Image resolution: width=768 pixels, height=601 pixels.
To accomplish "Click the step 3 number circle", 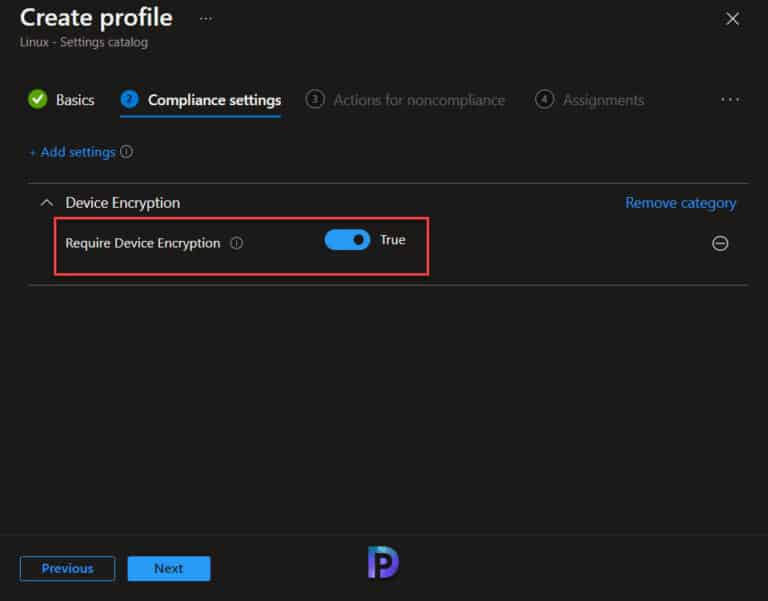I will point(315,99).
